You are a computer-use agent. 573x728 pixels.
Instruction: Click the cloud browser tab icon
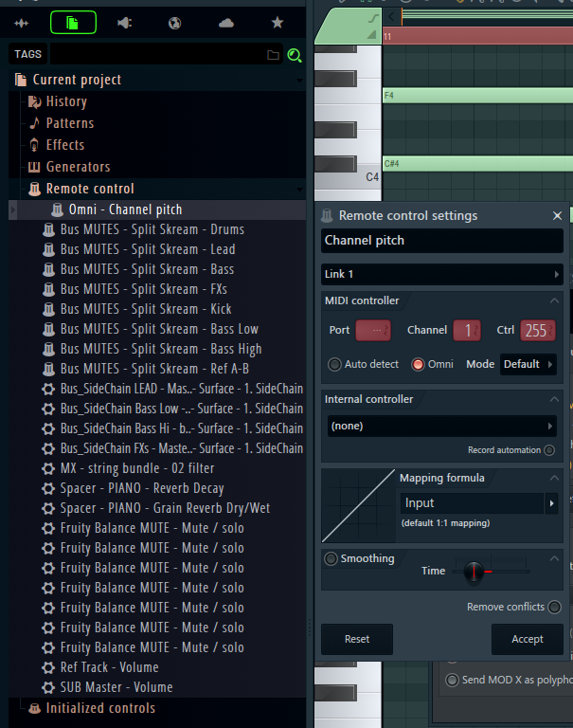tap(225, 22)
